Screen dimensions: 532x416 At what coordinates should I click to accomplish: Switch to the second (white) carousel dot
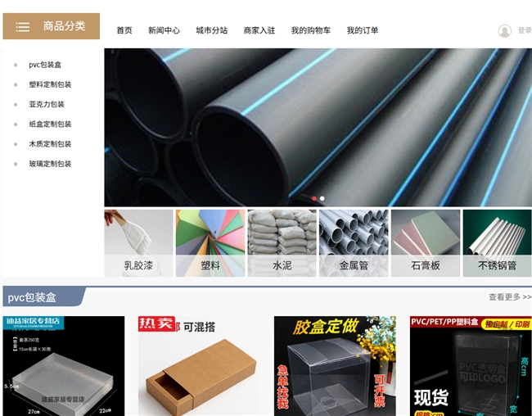pyautogui.click(x=322, y=198)
